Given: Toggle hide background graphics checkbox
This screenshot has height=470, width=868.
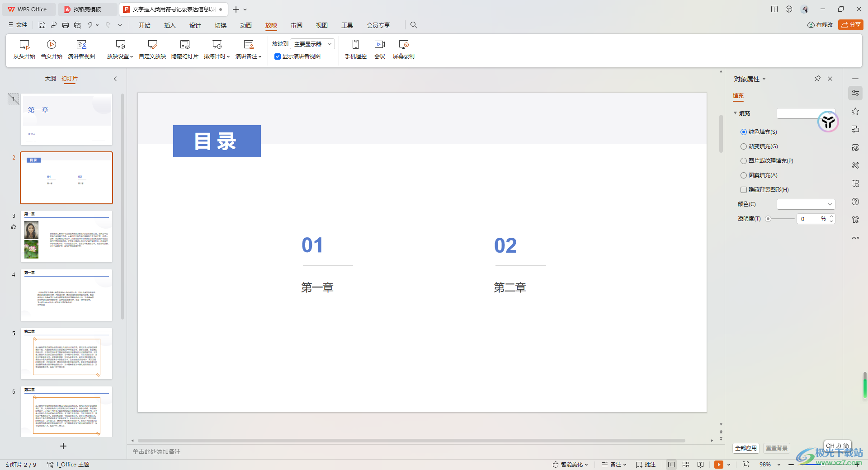Looking at the screenshot, I should 743,190.
